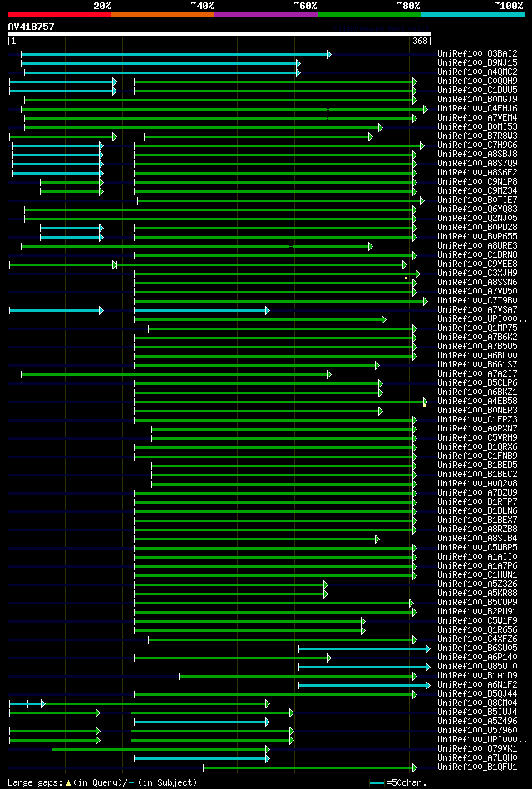This screenshot has width=532, height=789.
Task: Open hit UniRef100_Q3BAI2
Action: pyautogui.click(x=478, y=53)
